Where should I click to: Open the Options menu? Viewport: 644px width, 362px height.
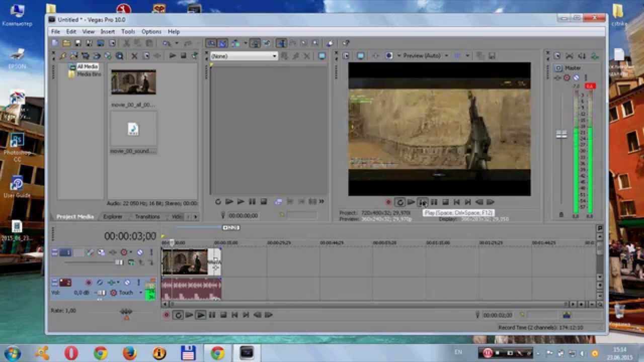[x=151, y=32]
